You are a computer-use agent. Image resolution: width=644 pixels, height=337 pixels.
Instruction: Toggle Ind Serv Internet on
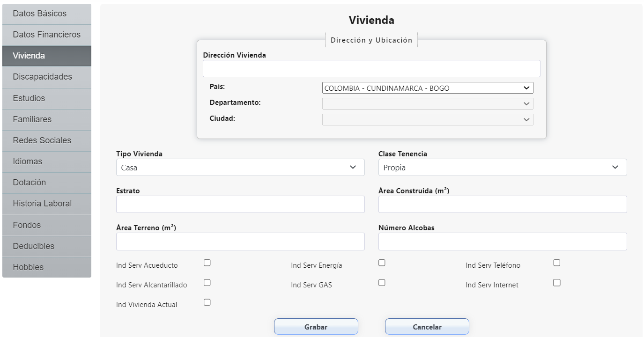[x=556, y=282]
